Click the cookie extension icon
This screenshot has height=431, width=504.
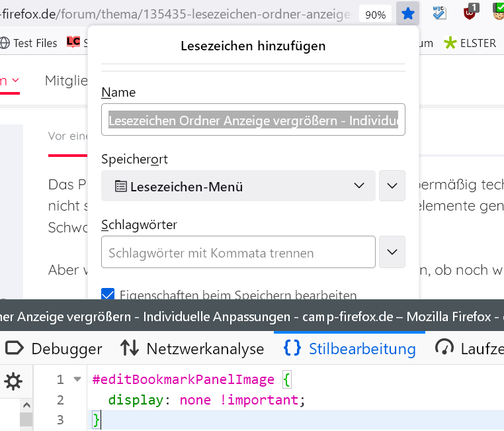point(499,12)
